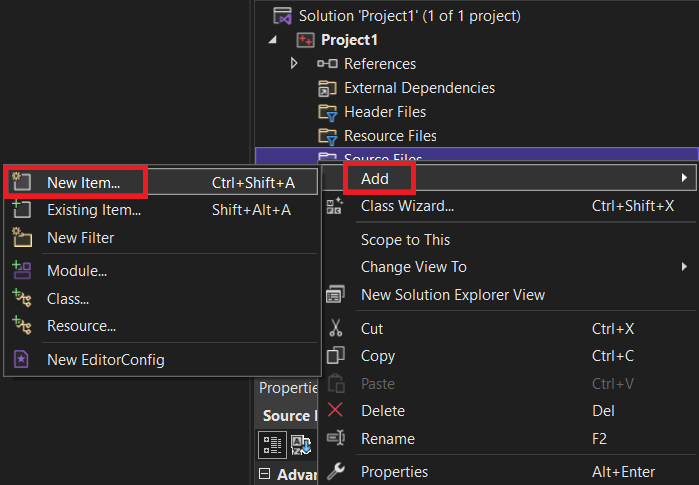Click the New EditorConfig icon
Image resolution: width=699 pixels, height=485 pixels.
(22, 359)
